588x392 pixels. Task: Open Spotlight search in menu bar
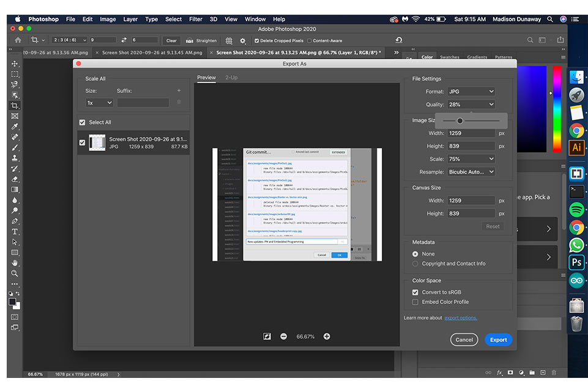[549, 19]
